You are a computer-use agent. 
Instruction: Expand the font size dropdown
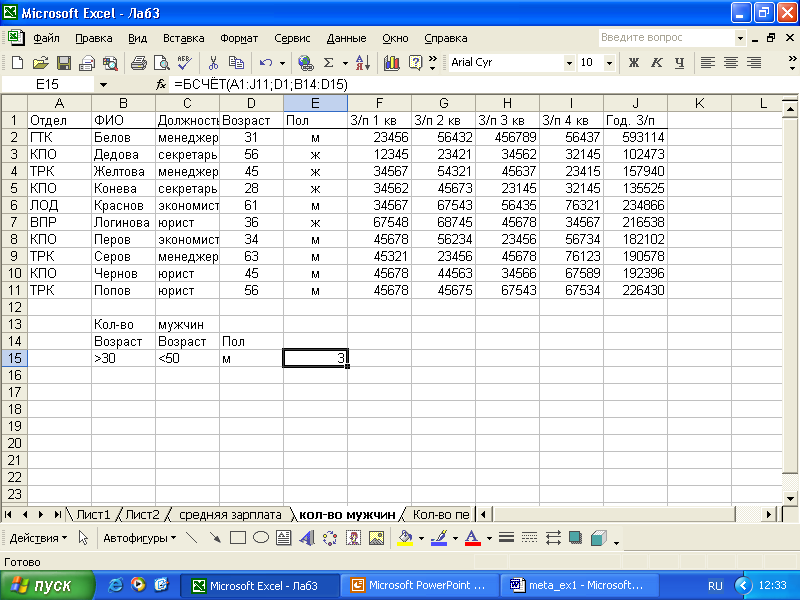point(609,63)
